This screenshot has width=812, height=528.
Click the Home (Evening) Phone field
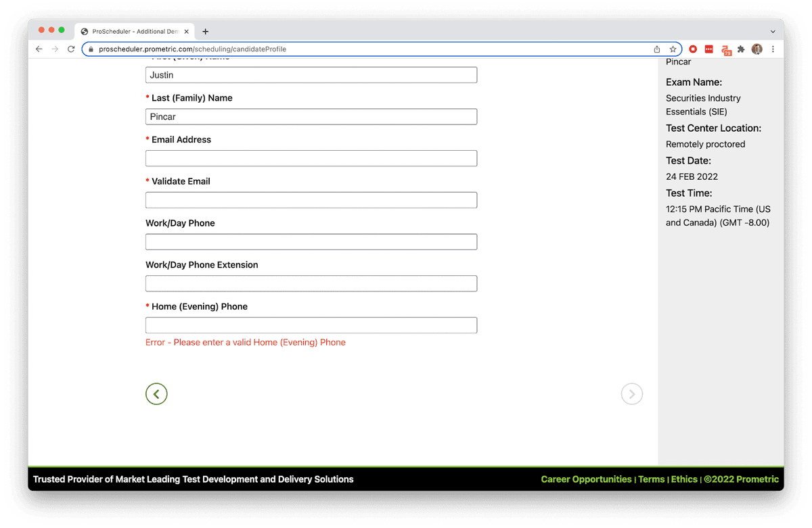(311, 325)
